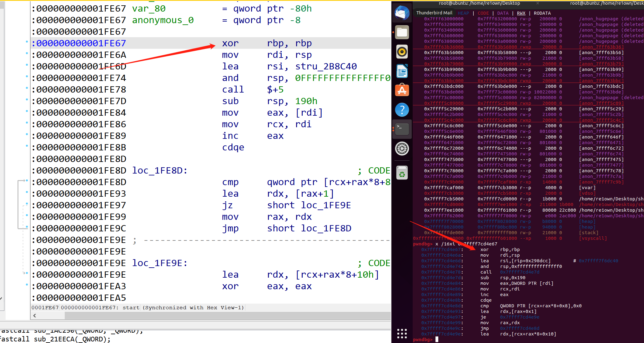Click the [vsyscall] mapping entry

(593, 238)
